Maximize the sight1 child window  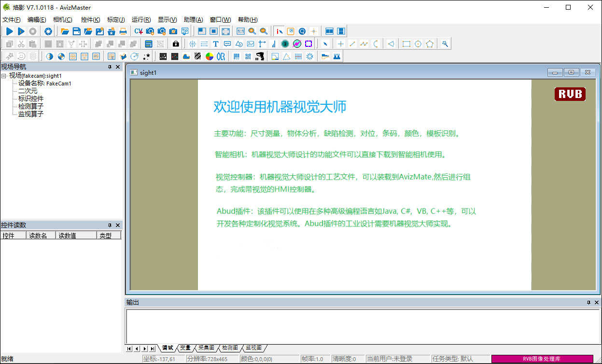[571, 72]
